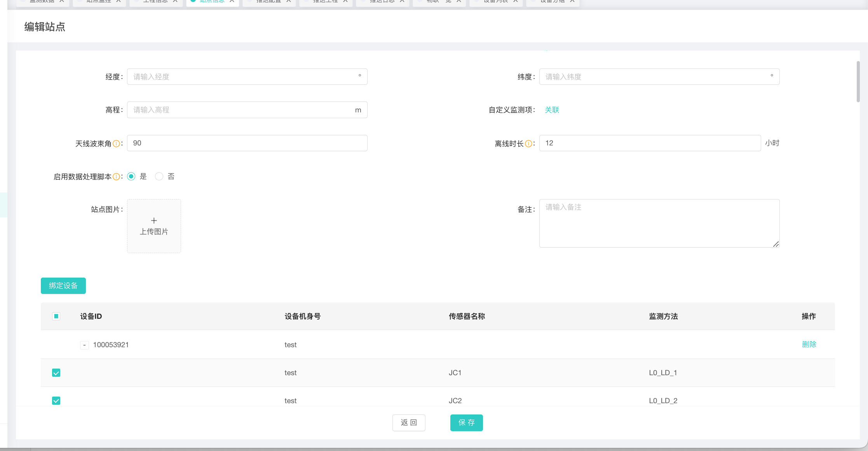Select the 否 radio option

[x=159, y=177]
